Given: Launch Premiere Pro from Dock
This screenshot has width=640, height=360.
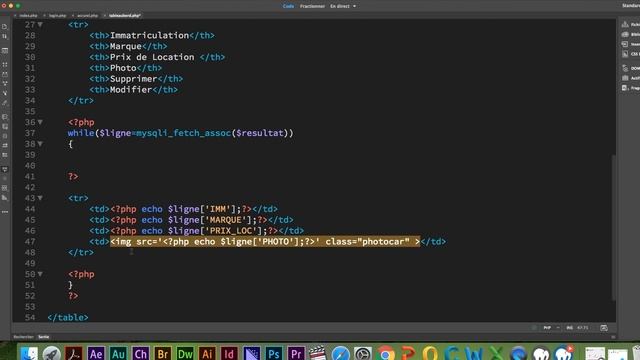Looking at the screenshot, I should point(296,353).
